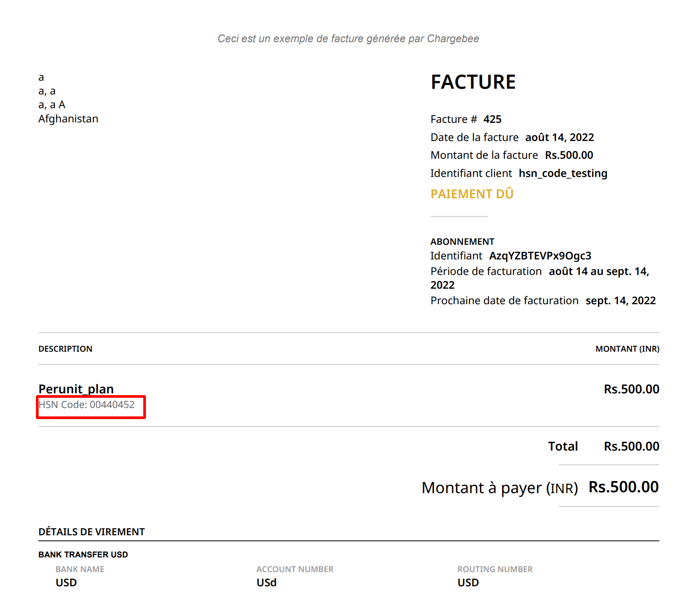The height and width of the screenshot is (604, 700).
Task: Click the Total label
Action: click(x=562, y=446)
